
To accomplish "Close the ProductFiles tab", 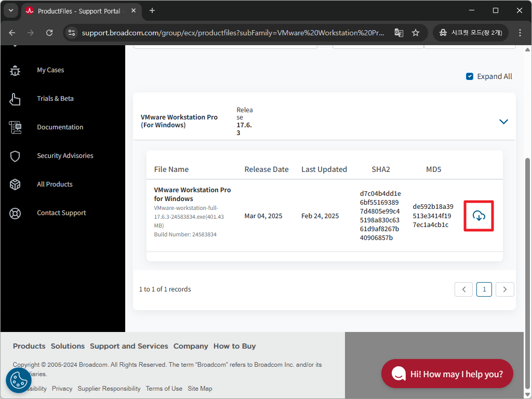I will (x=134, y=10).
